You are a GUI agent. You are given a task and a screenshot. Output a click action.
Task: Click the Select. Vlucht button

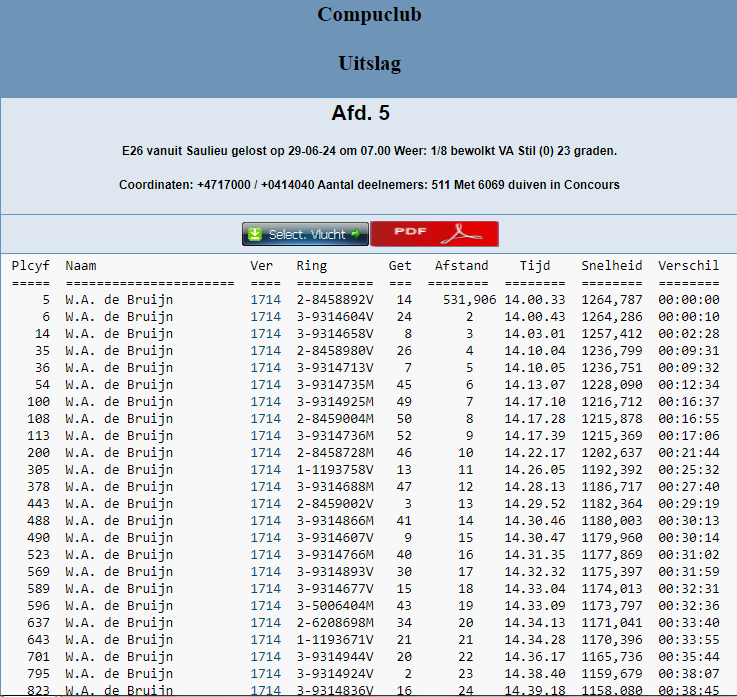[305, 234]
